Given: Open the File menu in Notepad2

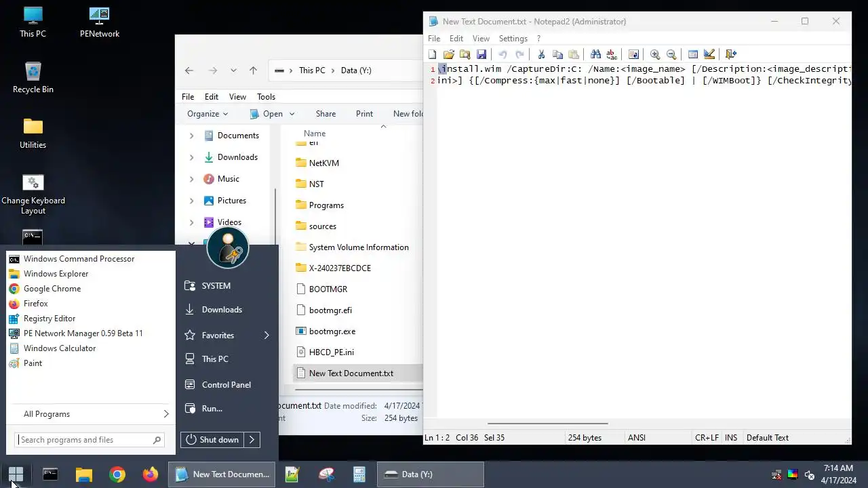Looking at the screenshot, I should [x=434, y=39].
